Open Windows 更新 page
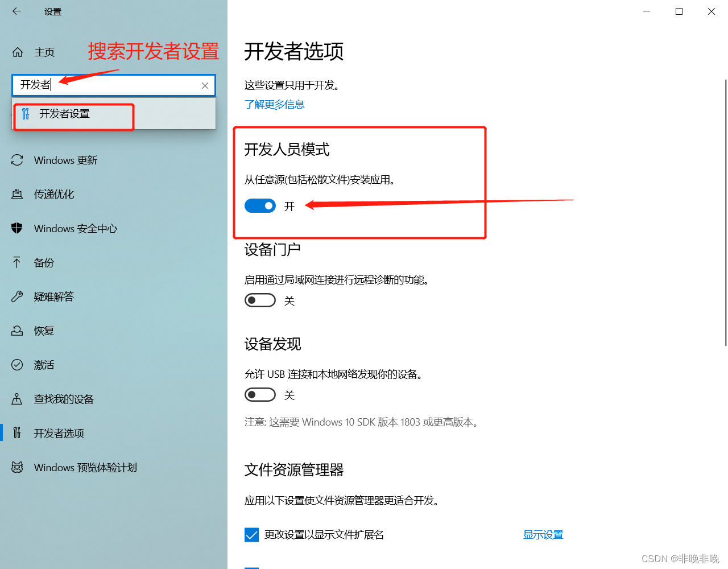 [x=65, y=160]
